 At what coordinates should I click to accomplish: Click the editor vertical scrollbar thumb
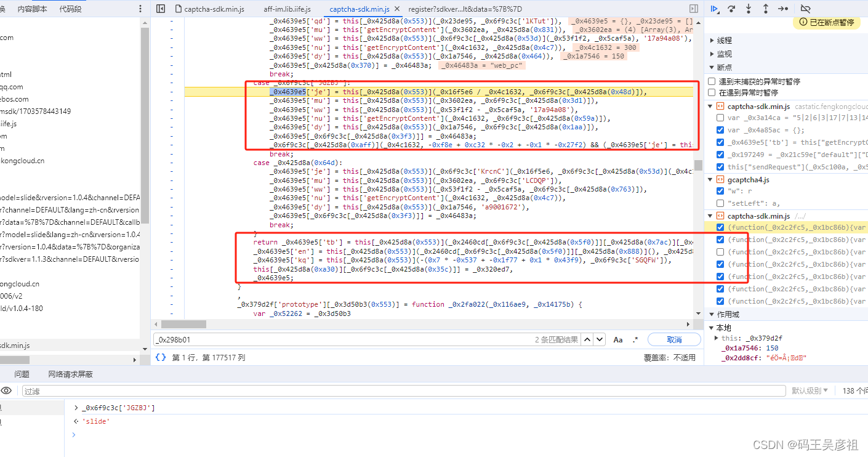click(x=699, y=166)
